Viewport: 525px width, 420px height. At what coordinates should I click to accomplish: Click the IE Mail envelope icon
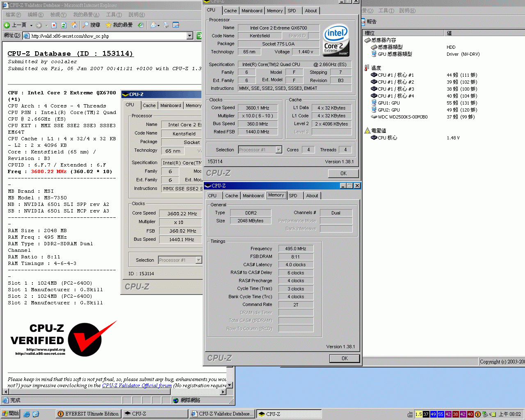pyautogui.click(x=153, y=25)
